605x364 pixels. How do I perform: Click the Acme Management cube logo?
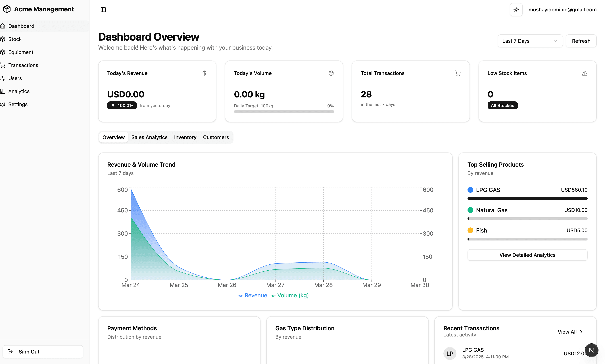coord(7,9)
